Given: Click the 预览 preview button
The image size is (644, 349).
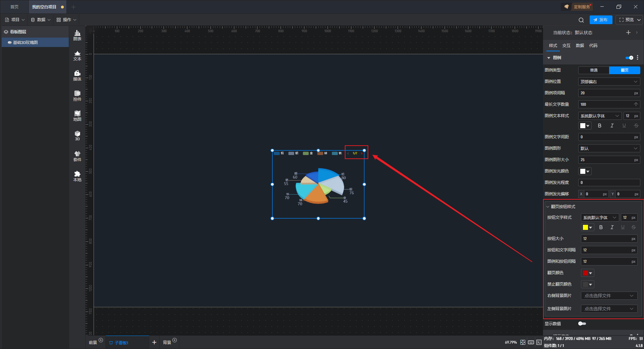Looking at the screenshot, I should click(626, 20).
